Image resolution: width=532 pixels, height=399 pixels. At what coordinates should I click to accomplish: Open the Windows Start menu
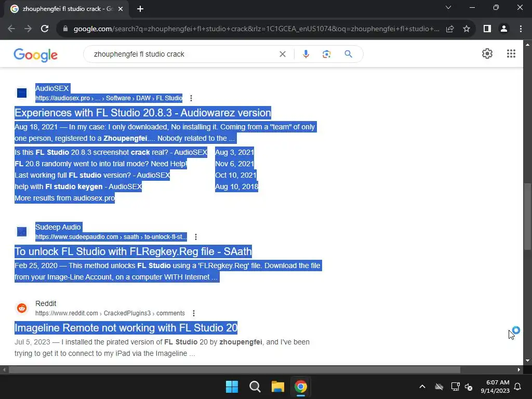pyautogui.click(x=232, y=387)
